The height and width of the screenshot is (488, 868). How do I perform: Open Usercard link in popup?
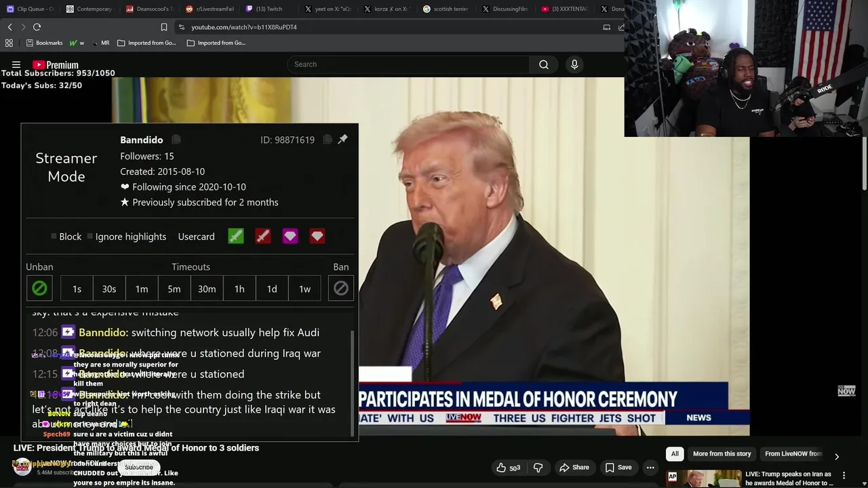coord(196,237)
